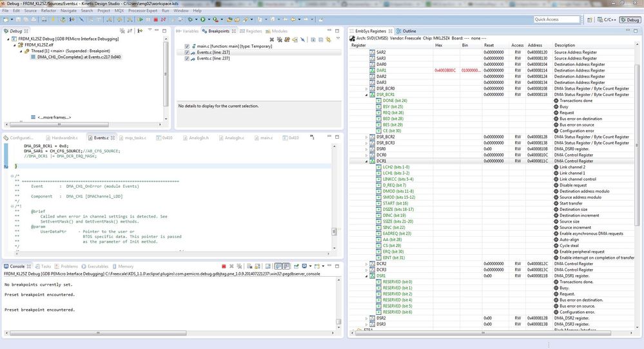Click the DSR_BCR1 register icon
Image resolution: width=644 pixels, height=349 pixels.
[372, 95]
